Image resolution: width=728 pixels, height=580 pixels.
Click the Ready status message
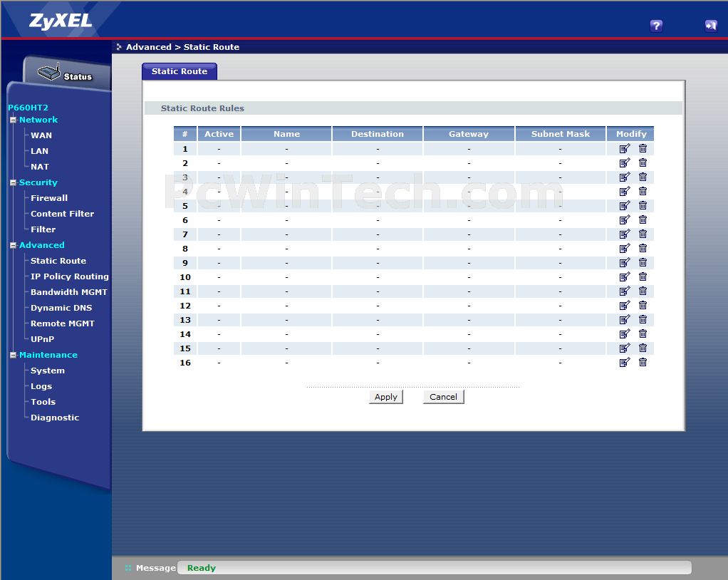tap(202, 568)
